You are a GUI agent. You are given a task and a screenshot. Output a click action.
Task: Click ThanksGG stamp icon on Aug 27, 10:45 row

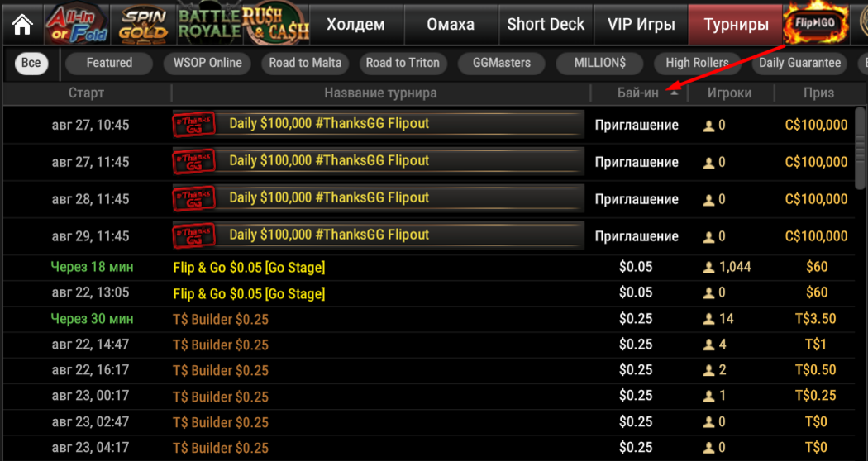click(193, 125)
